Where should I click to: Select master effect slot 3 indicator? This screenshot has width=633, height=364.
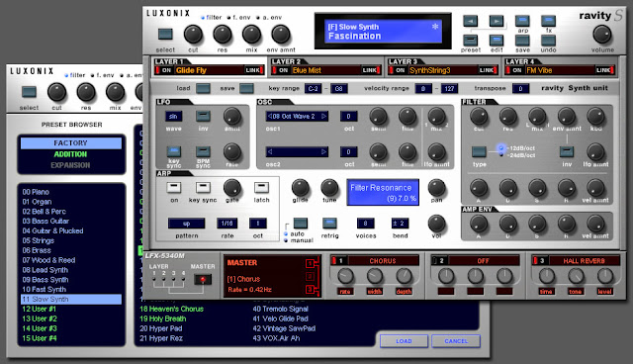[x=310, y=290]
